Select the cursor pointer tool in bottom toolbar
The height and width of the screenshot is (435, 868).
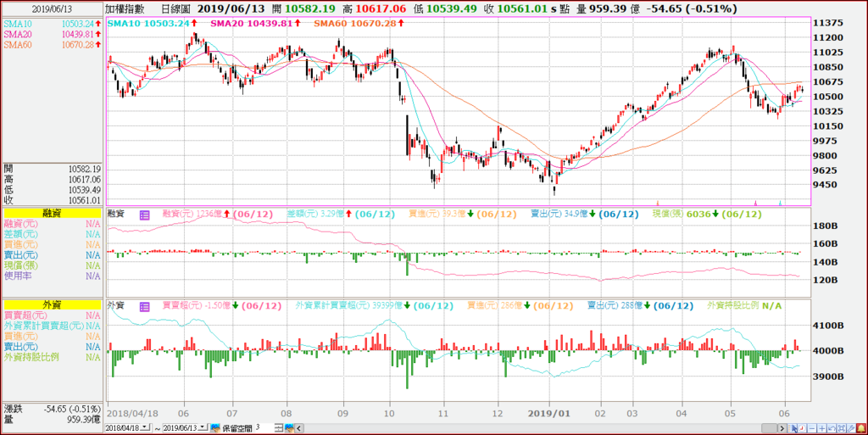click(x=793, y=428)
